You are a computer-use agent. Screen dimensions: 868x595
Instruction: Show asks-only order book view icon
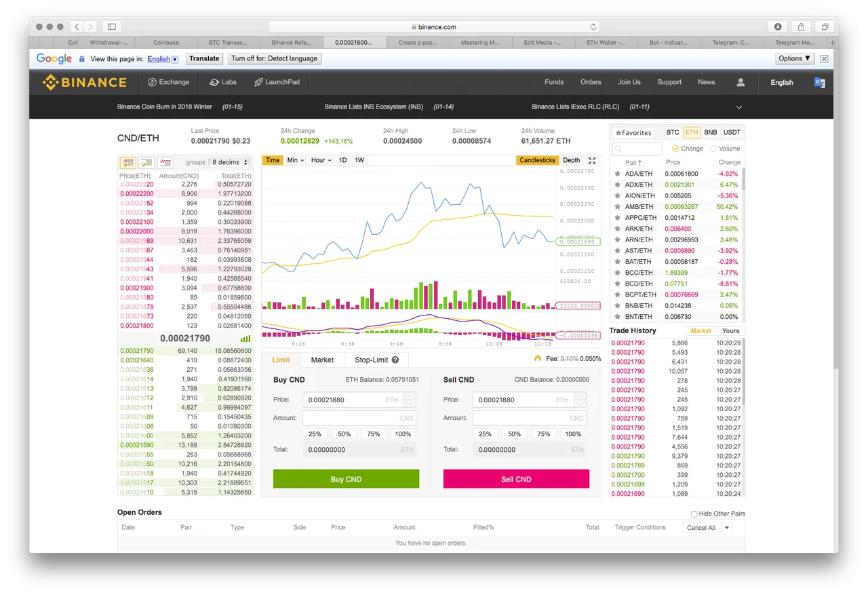click(165, 162)
